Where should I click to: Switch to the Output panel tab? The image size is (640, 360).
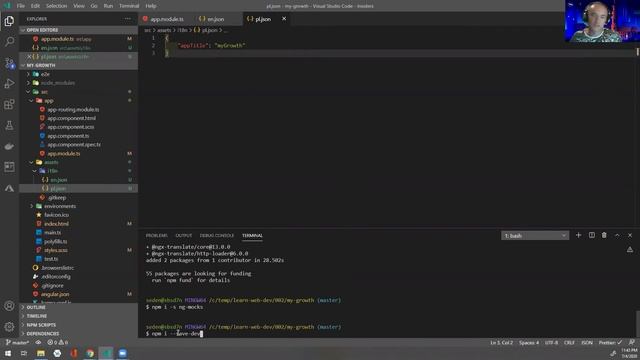click(184, 236)
